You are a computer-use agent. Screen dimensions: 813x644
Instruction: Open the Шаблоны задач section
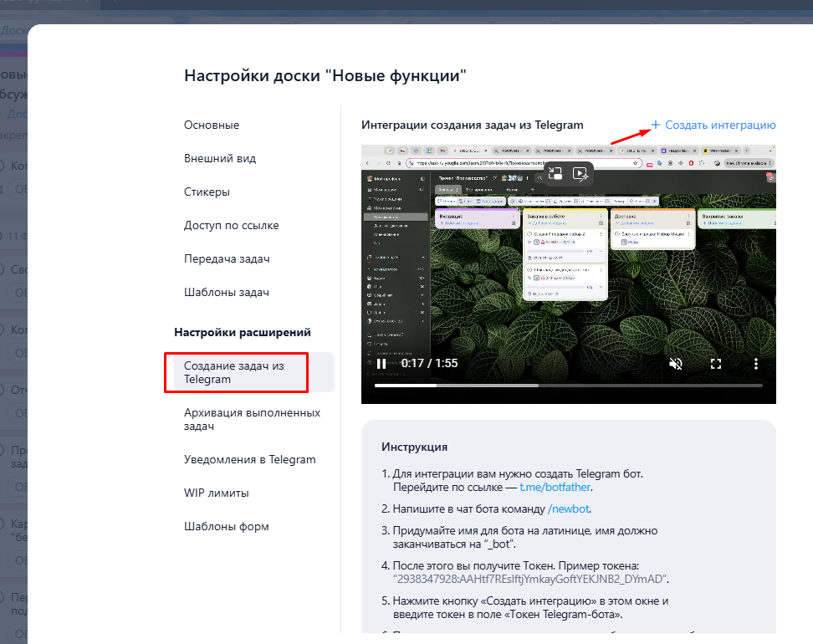click(x=227, y=292)
